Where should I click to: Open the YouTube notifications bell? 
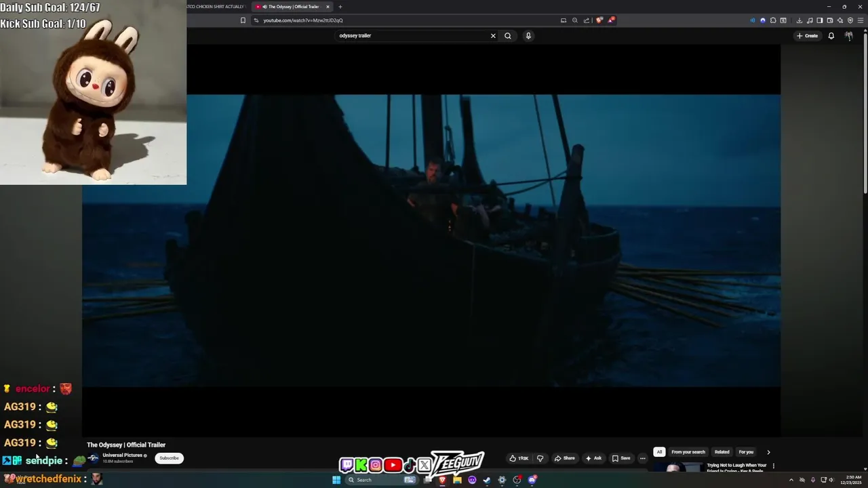pos(831,36)
